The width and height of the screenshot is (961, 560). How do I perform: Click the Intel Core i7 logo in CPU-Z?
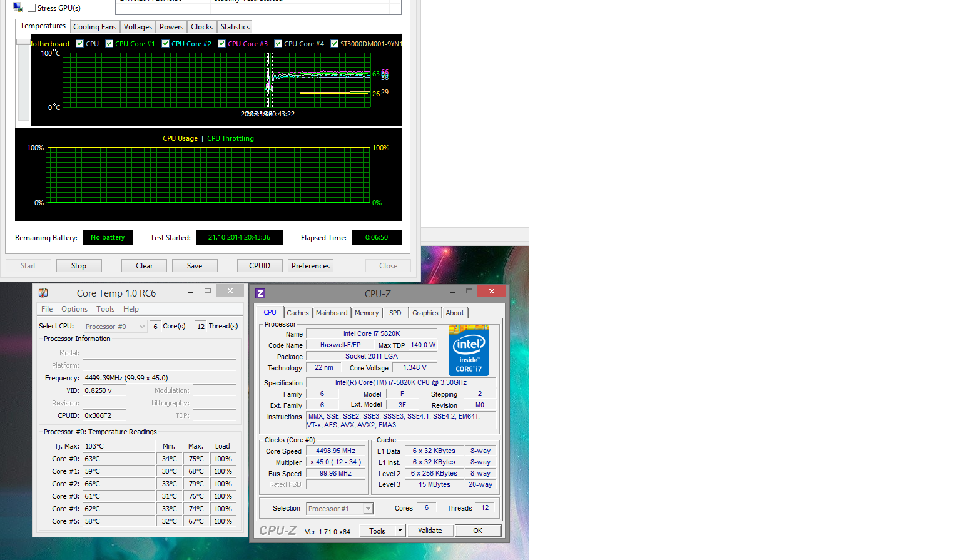(469, 350)
